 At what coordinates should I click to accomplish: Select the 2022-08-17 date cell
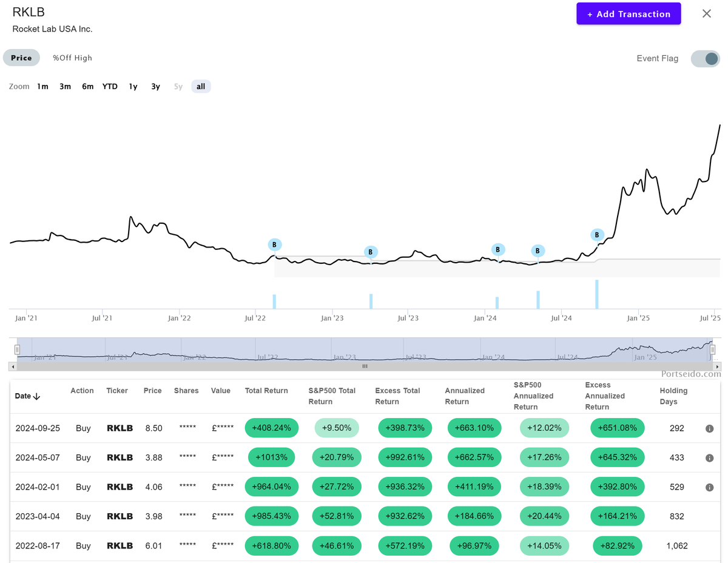click(x=38, y=545)
